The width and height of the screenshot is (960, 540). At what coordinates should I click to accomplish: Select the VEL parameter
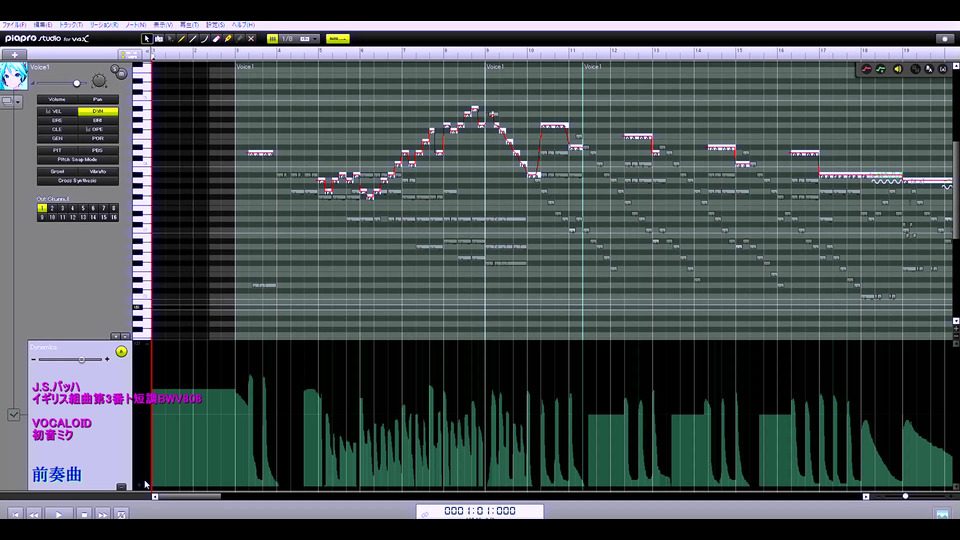pyautogui.click(x=57, y=111)
